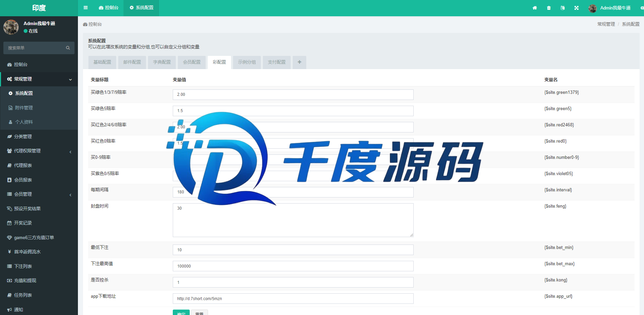Switch to the 邮件配置 tab

click(x=132, y=62)
